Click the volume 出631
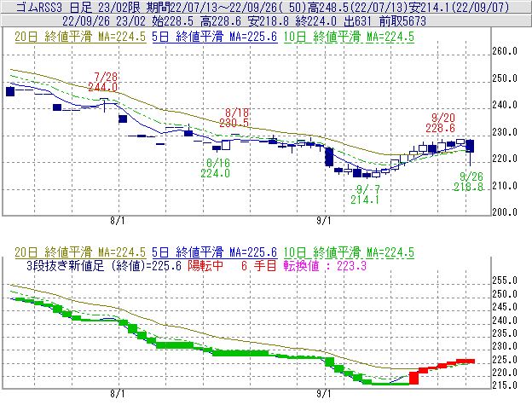The image size is (532, 405). pyautogui.click(x=357, y=21)
